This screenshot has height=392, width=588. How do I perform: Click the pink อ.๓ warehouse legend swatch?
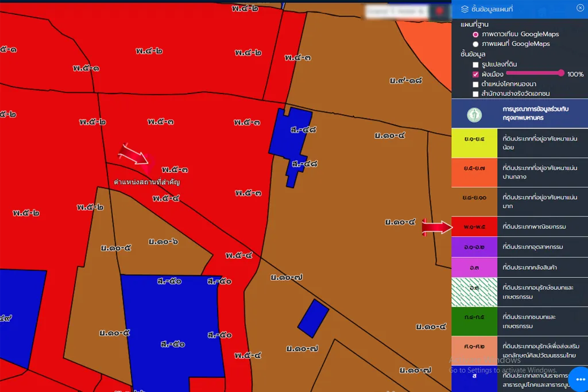(474, 267)
